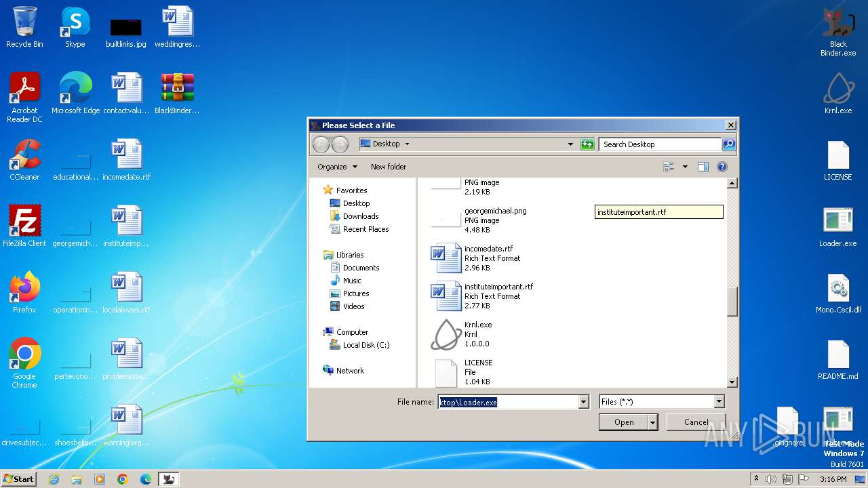868x488 pixels.
Task: Open the Start menu
Action: [19, 479]
